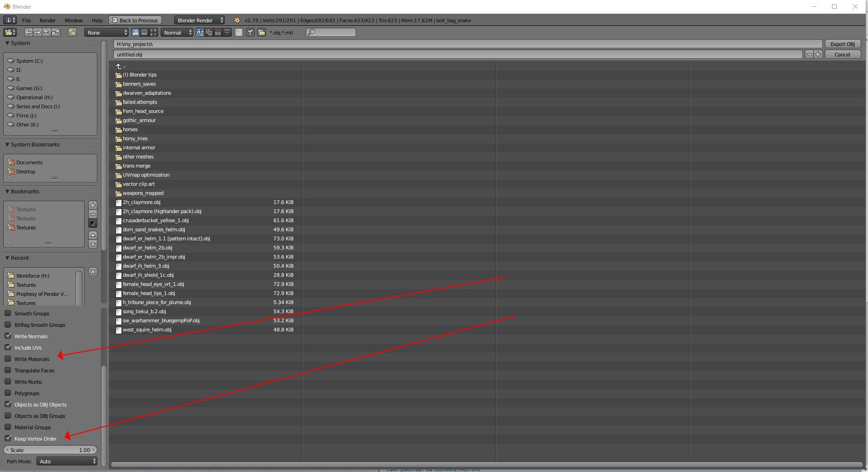Decrement the filename number
This screenshot has height=472, width=868.
(809, 54)
